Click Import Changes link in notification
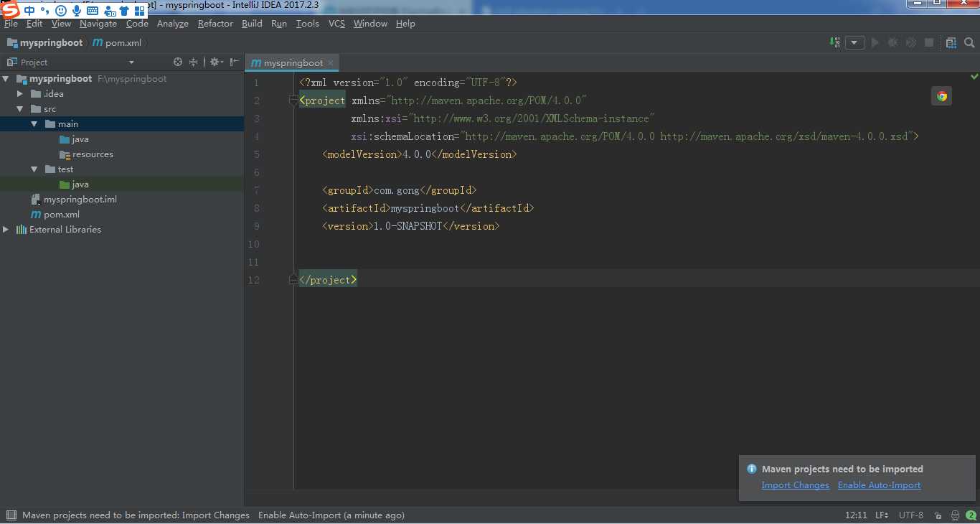This screenshot has height=524, width=980. pyautogui.click(x=795, y=485)
